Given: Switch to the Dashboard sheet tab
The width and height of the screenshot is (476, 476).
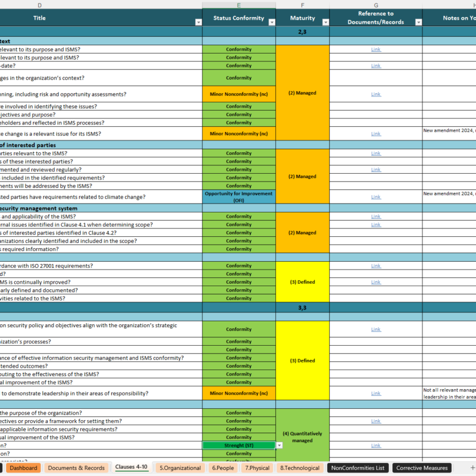Looking at the screenshot, I should (24, 468).
